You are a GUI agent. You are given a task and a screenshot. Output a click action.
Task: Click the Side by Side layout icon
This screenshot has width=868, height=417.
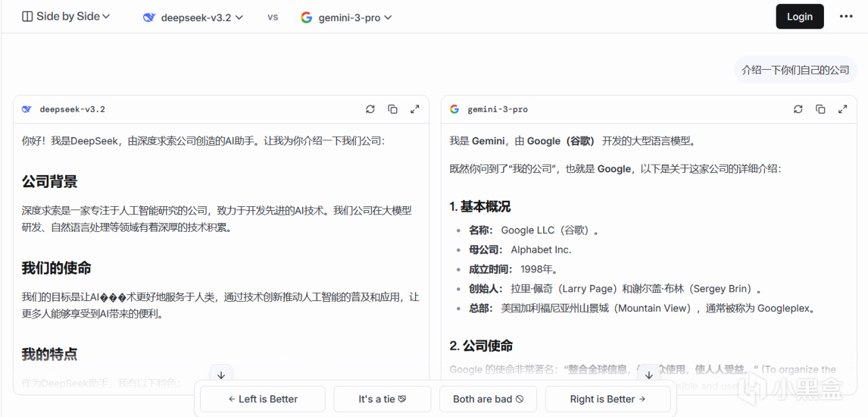(27, 16)
